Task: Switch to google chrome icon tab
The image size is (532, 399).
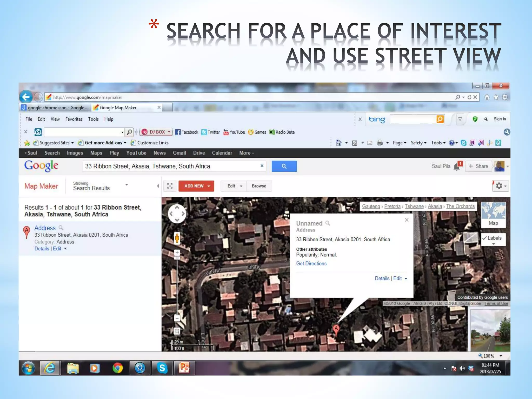Action: point(55,108)
